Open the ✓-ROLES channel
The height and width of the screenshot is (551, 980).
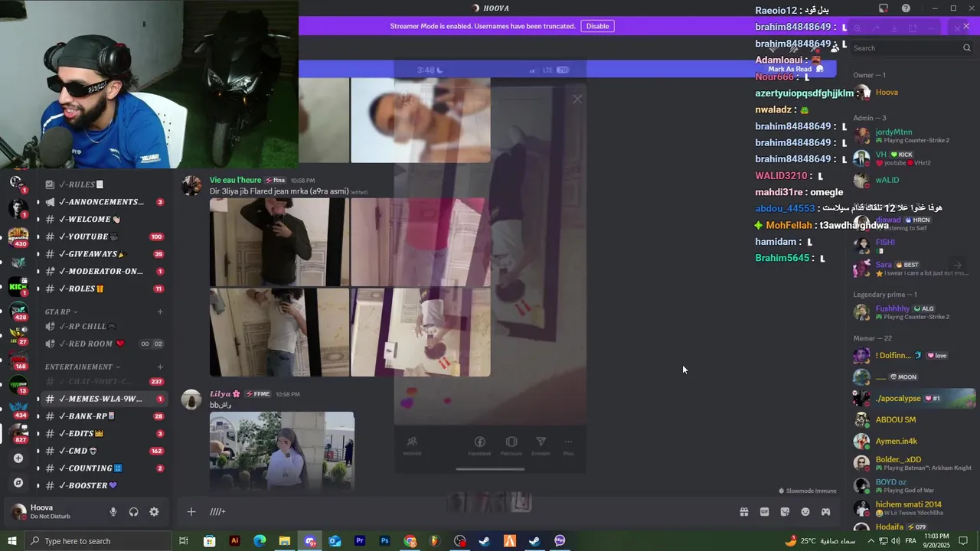pyautogui.click(x=105, y=289)
